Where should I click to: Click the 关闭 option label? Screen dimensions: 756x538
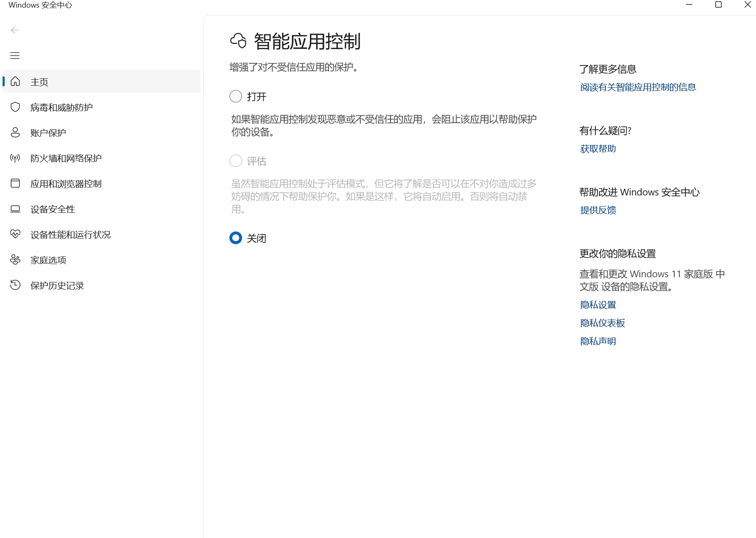point(257,238)
